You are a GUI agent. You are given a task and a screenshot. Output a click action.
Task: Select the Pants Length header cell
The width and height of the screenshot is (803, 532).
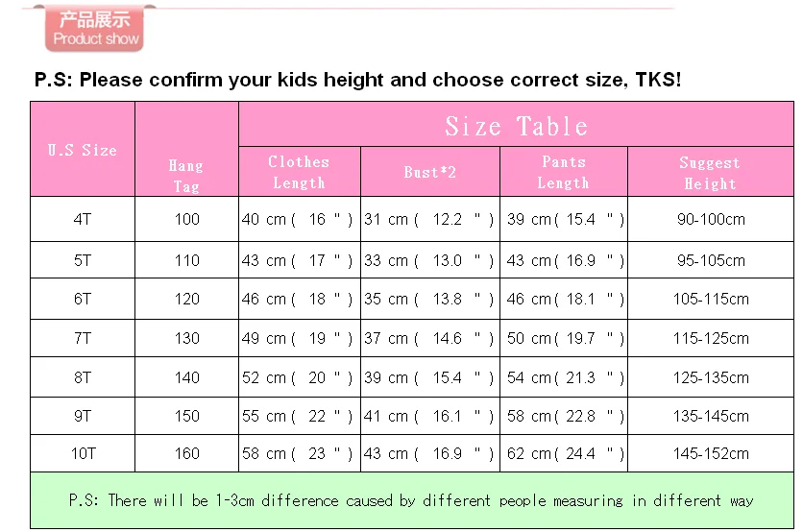[564, 172]
